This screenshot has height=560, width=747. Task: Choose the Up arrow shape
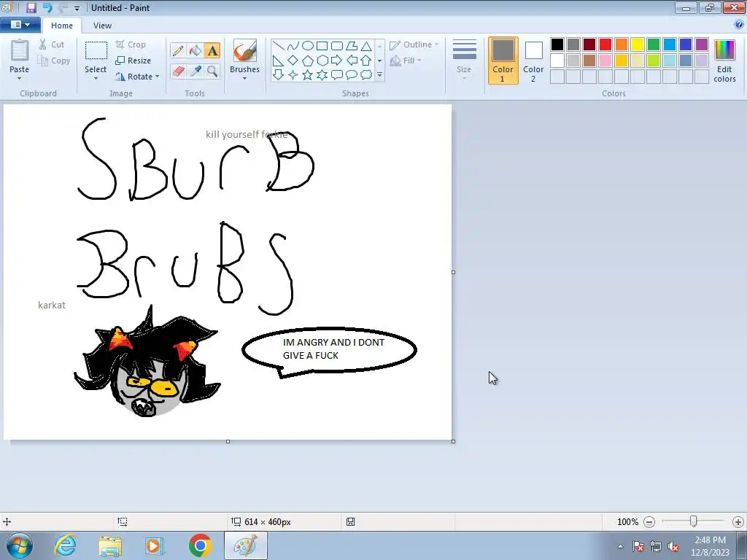366,61
